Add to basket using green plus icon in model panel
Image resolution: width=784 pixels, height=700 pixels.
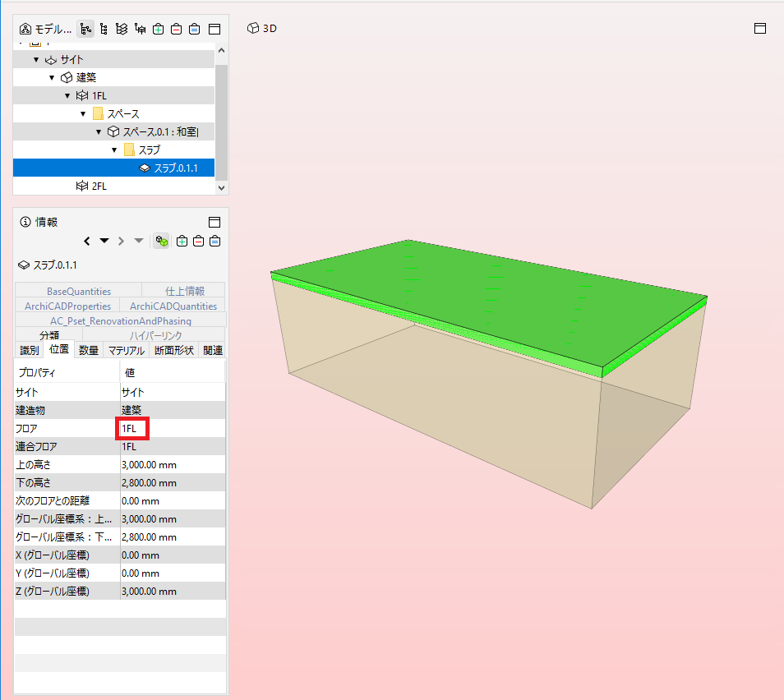(158, 29)
